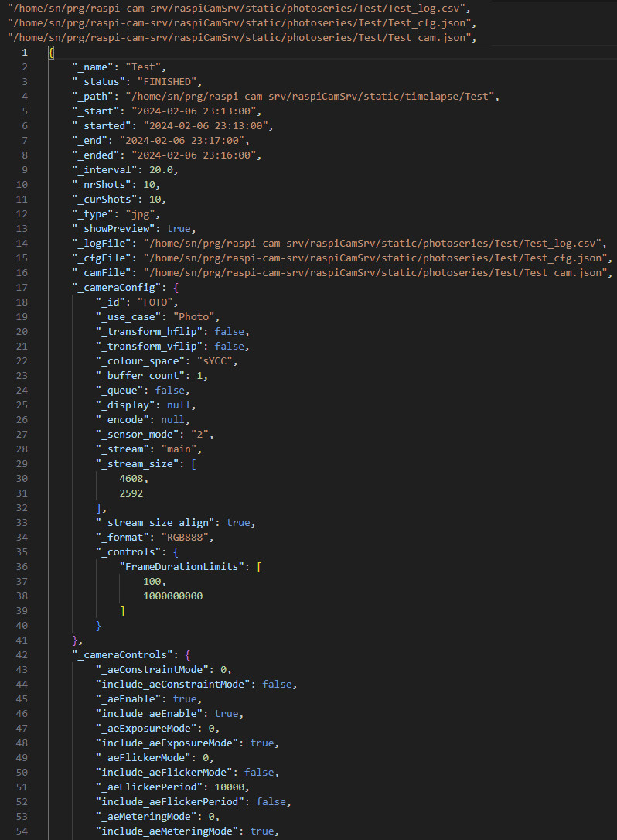The image size is (617, 840).
Task: Click the "jpg" type value
Action: (140, 214)
